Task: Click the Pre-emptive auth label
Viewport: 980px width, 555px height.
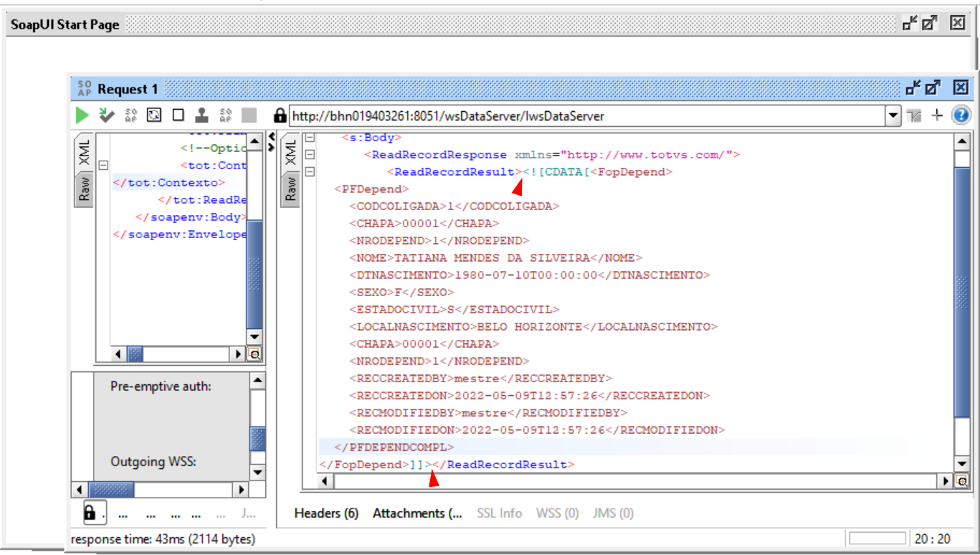Action: click(161, 386)
